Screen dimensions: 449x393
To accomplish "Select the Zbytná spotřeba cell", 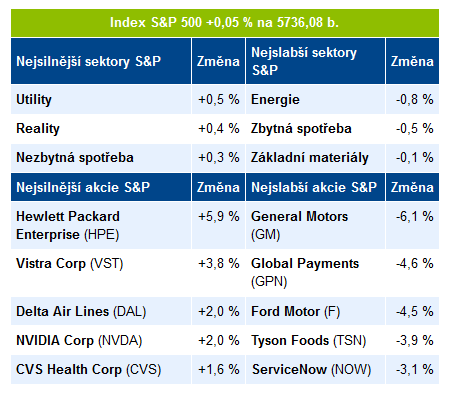I will [x=315, y=129].
